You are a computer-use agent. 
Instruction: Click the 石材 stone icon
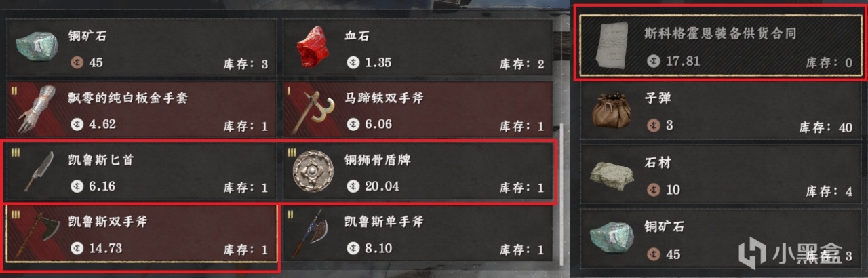coord(612,175)
